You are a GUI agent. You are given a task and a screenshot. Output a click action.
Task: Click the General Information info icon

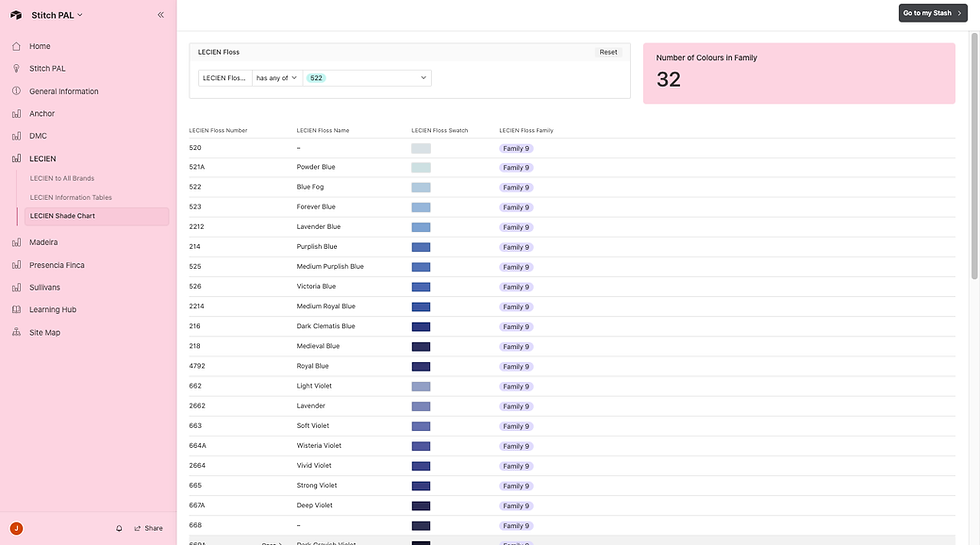(x=16, y=91)
